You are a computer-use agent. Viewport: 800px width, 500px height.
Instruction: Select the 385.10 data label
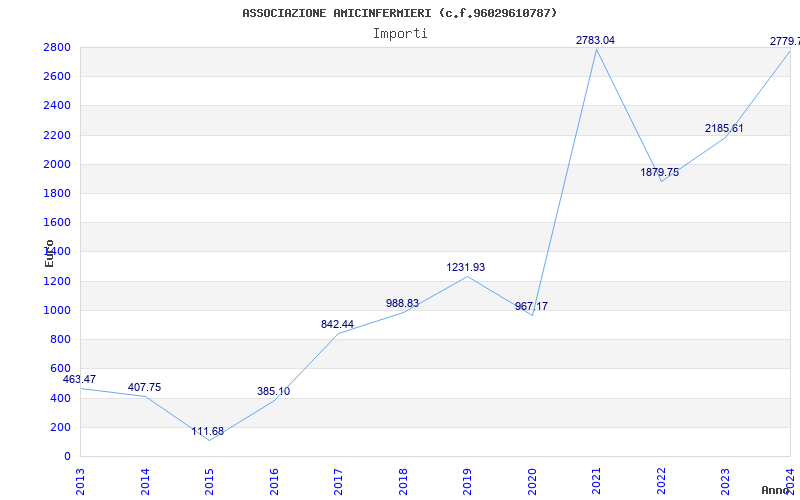coord(273,392)
